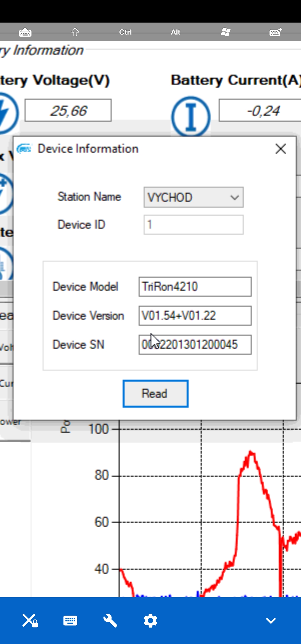Click the chart's 100 axis label
Screen dimensions: 301x644
click(98, 429)
